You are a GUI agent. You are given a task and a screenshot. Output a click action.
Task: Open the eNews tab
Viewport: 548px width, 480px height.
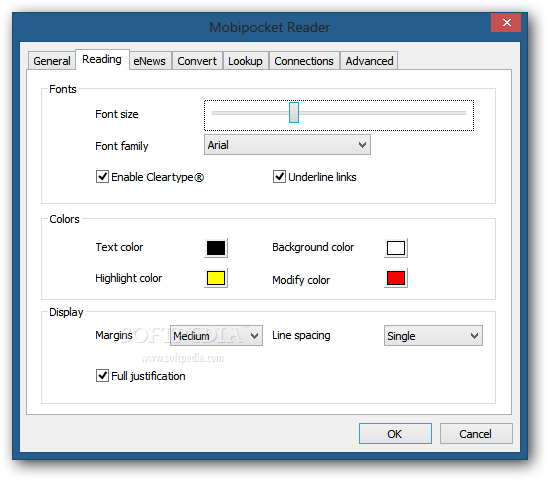[x=150, y=61]
